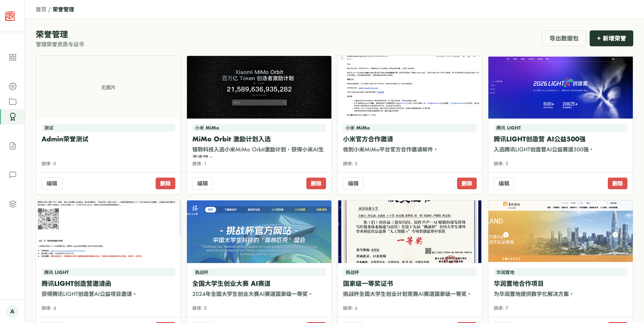The height and width of the screenshot is (323, 644).
Task: Edit the 小米官方合作邀请 card
Action: coord(353,183)
